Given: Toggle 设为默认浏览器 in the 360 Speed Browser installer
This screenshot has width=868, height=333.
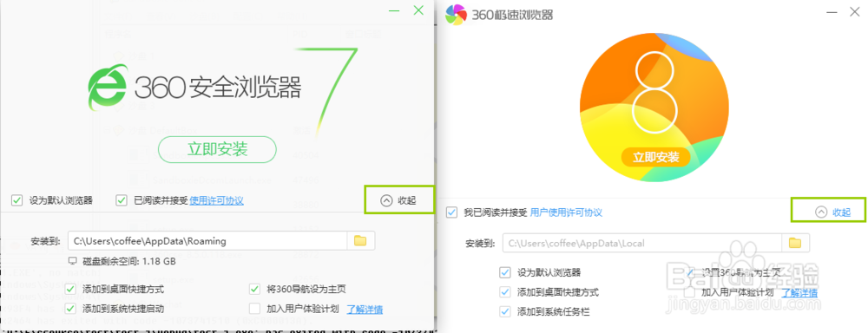Looking at the screenshot, I should 504,272.
